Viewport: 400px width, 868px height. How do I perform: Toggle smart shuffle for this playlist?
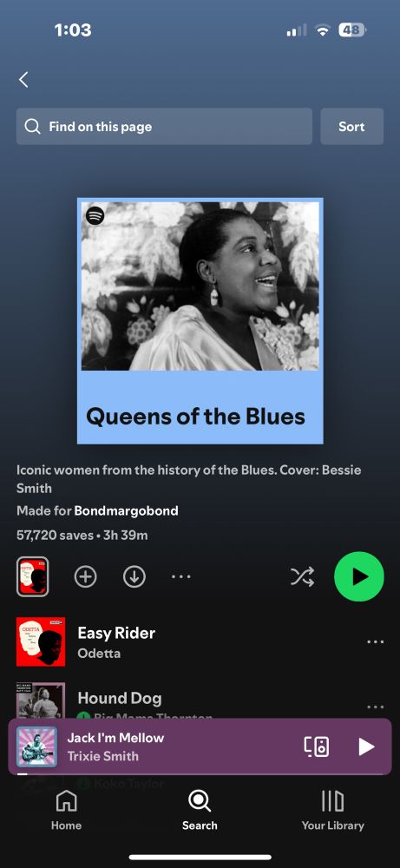coord(302,577)
